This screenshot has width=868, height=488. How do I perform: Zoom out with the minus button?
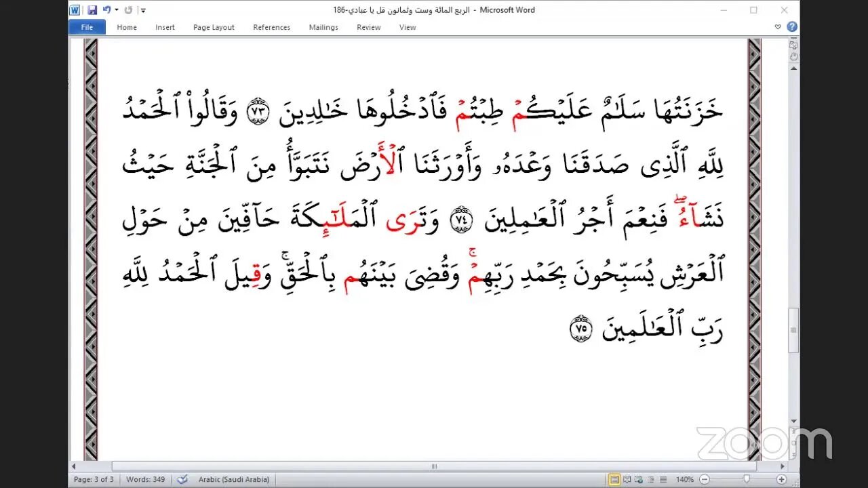(x=704, y=479)
